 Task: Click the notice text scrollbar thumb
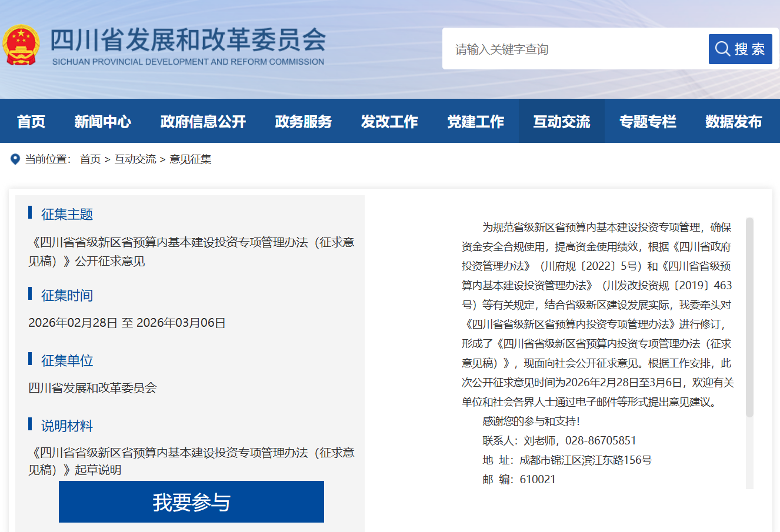click(749, 317)
